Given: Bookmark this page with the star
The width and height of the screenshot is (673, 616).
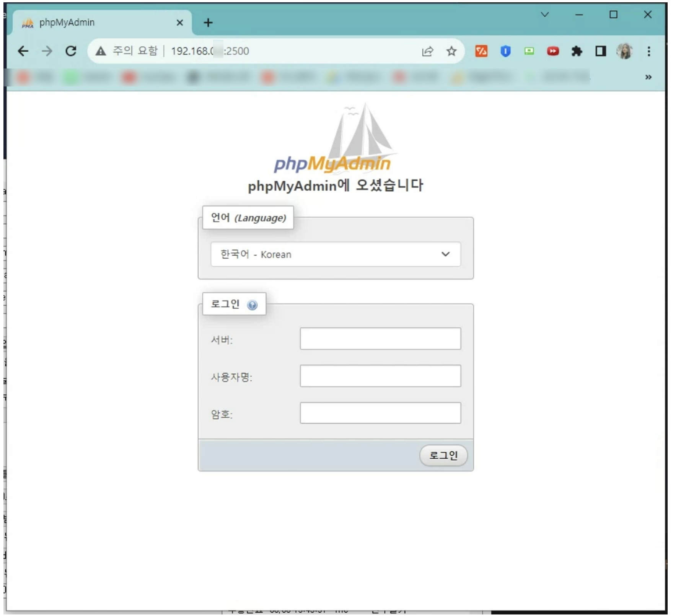Looking at the screenshot, I should pos(451,51).
